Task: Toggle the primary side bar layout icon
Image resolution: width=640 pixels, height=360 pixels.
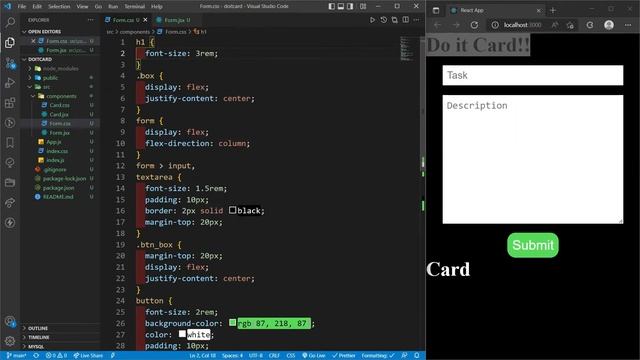Action: click(331, 6)
